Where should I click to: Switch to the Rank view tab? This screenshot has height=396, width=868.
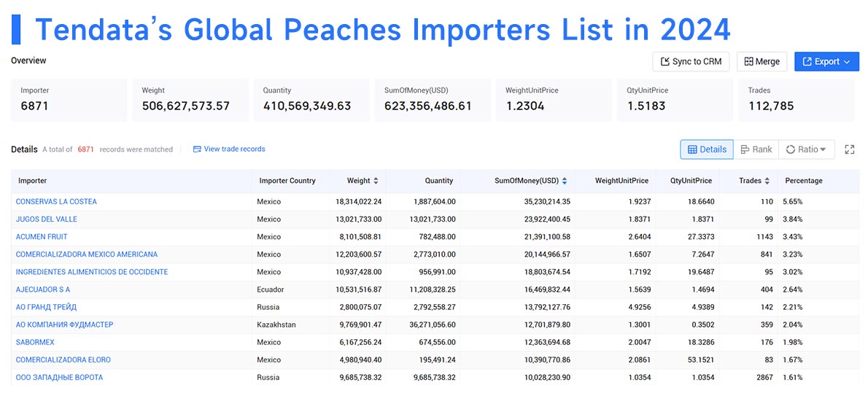[756, 150]
